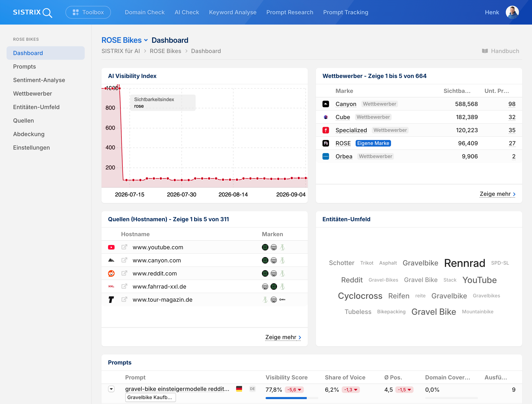Click the German flag icon in prompt row
532x404 pixels.
239,389
